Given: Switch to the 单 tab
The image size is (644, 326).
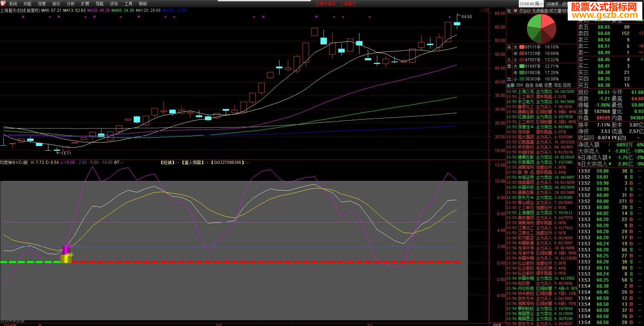Looking at the screenshot, I should [515, 11].
